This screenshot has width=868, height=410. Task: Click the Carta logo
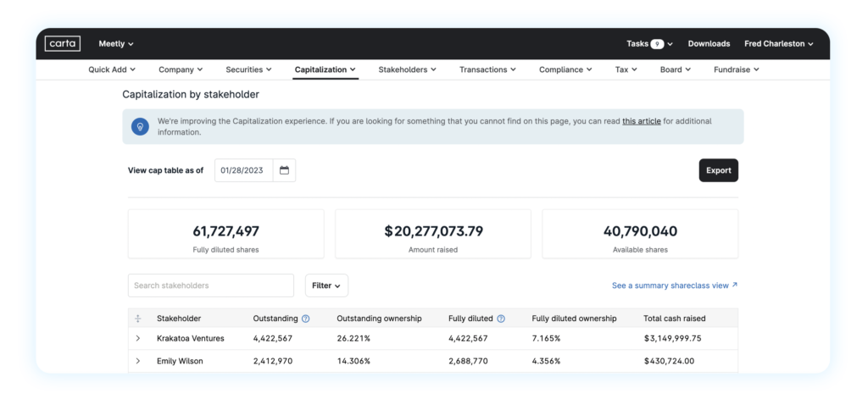pos(62,44)
